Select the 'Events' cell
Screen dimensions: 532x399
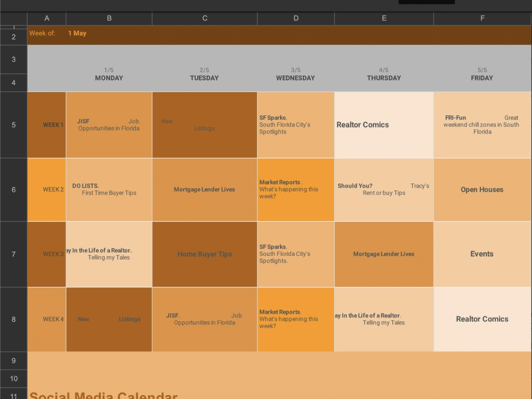(483, 254)
